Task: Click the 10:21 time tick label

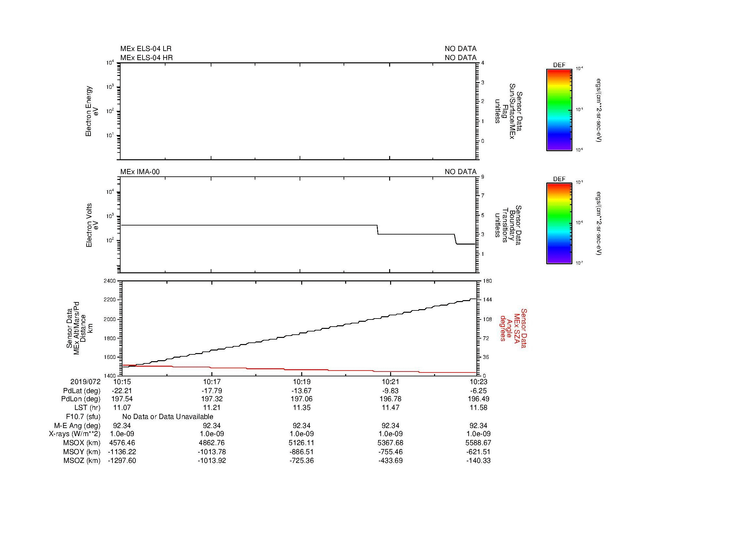Action: [390, 382]
